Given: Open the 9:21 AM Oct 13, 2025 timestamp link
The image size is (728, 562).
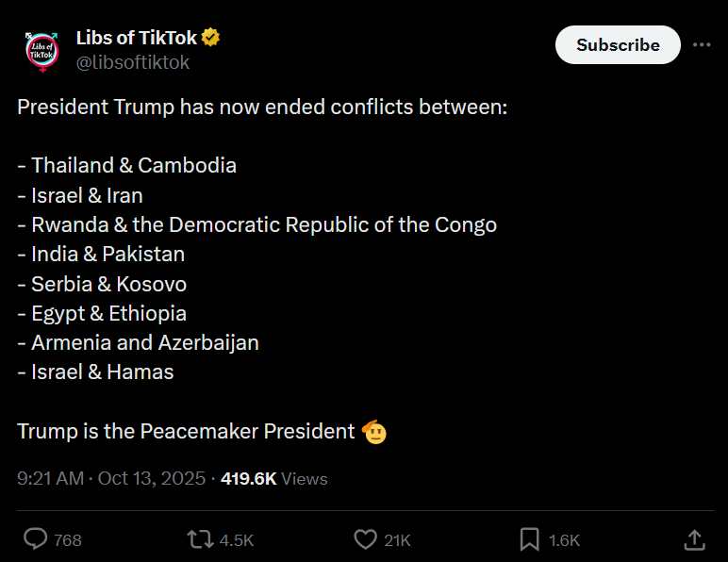Looking at the screenshot, I should coord(111,479).
